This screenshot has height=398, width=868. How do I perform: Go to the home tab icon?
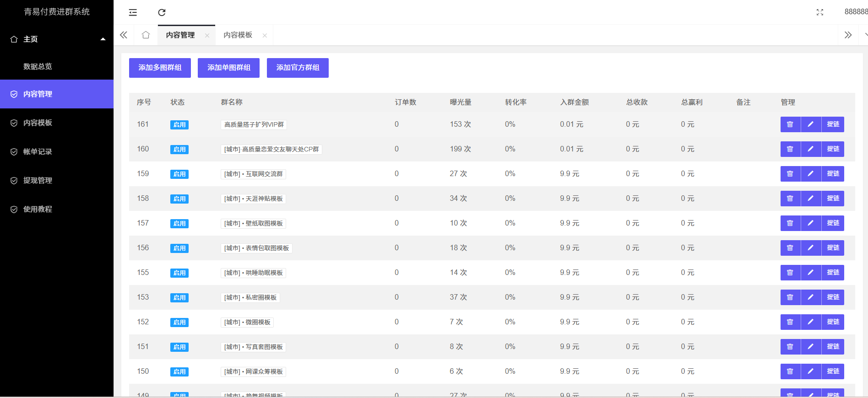pos(146,35)
